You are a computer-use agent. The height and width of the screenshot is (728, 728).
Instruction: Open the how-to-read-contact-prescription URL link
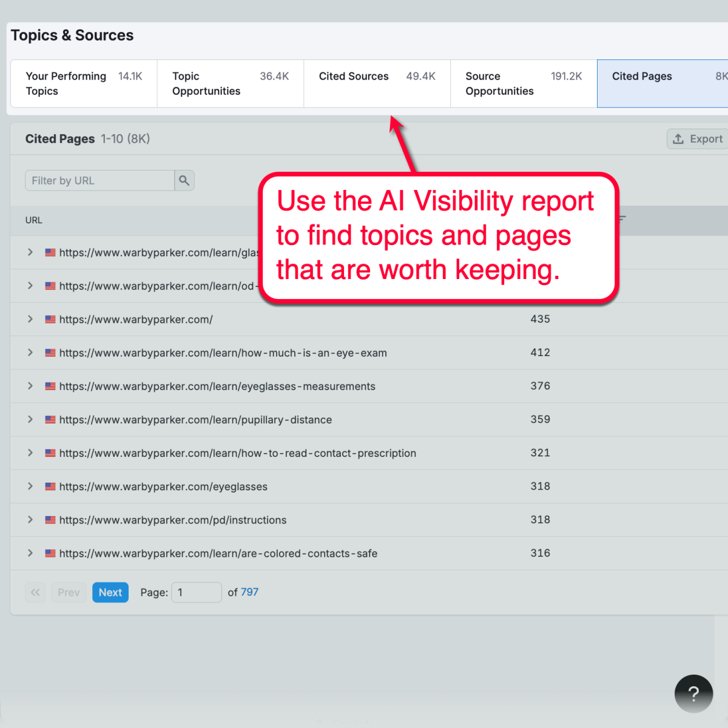(x=238, y=453)
